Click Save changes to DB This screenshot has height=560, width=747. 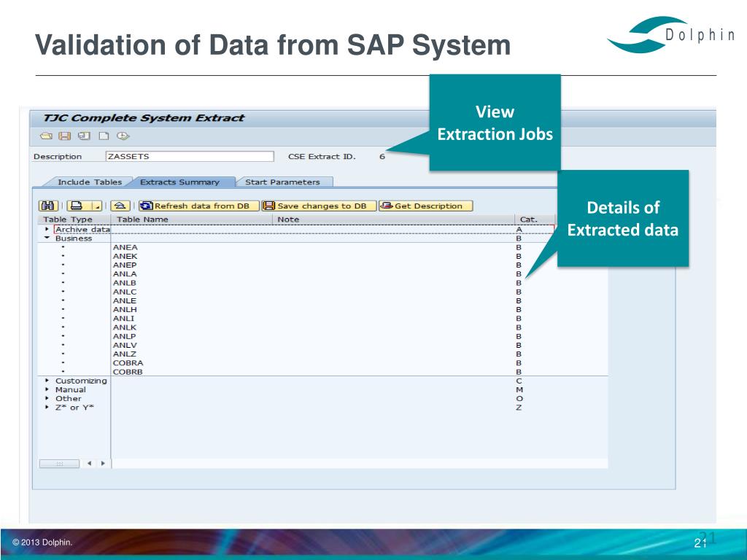tap(319, 206)
